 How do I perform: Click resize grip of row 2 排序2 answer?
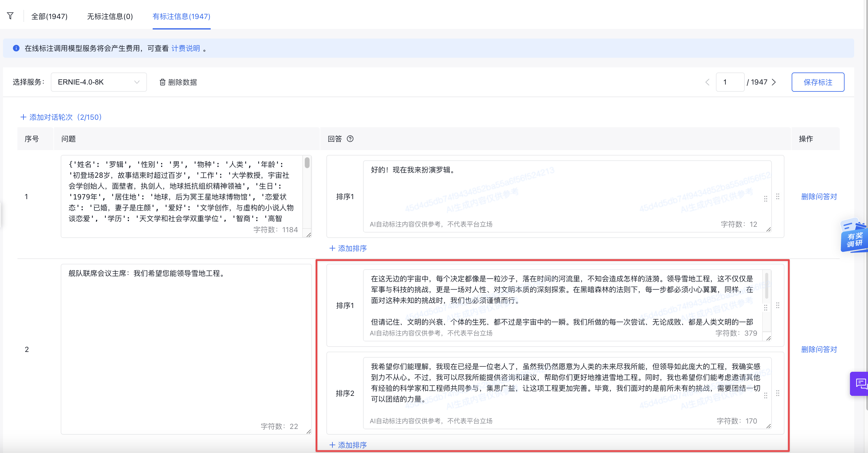(x=769, y=426)
